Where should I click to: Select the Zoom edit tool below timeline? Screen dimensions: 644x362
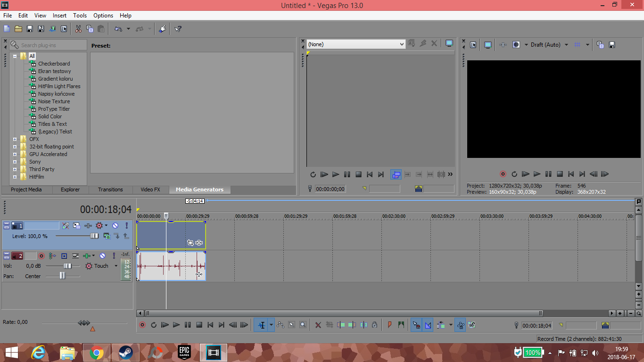point(303,325)
